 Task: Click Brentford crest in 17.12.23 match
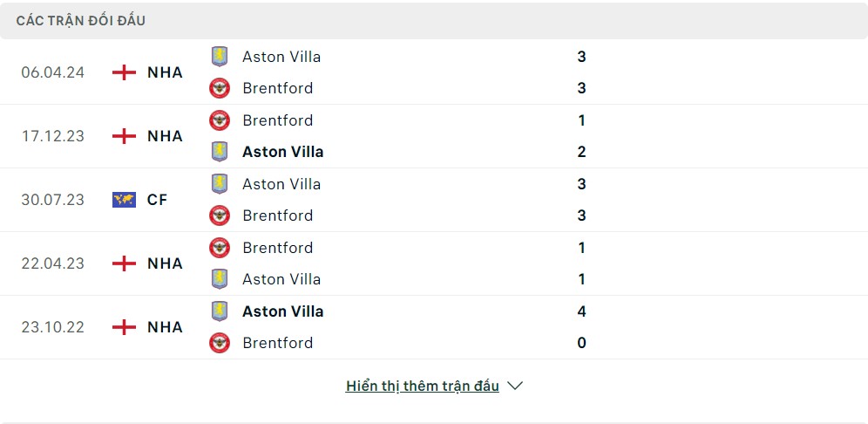[220, 120]
